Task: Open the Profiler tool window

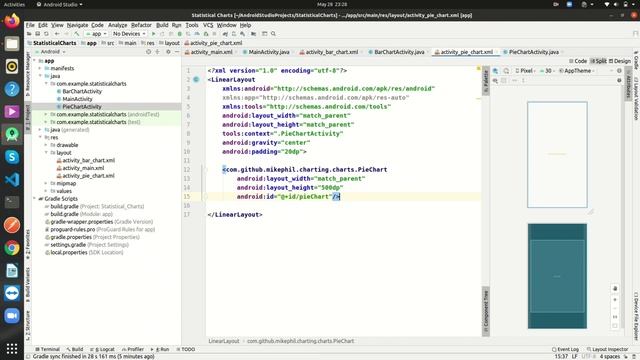Action: tap(133, 349)
